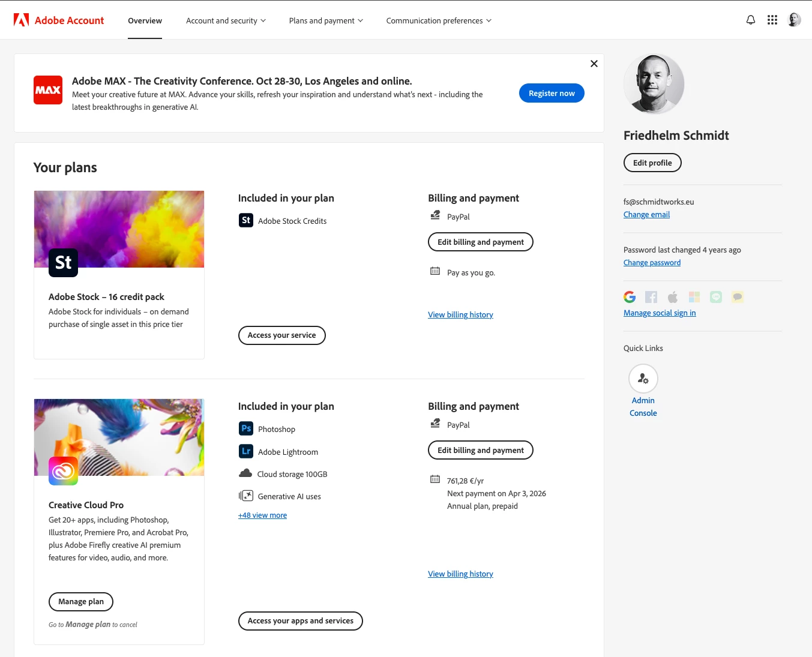Click the St icon beside Adobe Stock Credits
Screen dimensions: 812x657
(x=246, y=220)
